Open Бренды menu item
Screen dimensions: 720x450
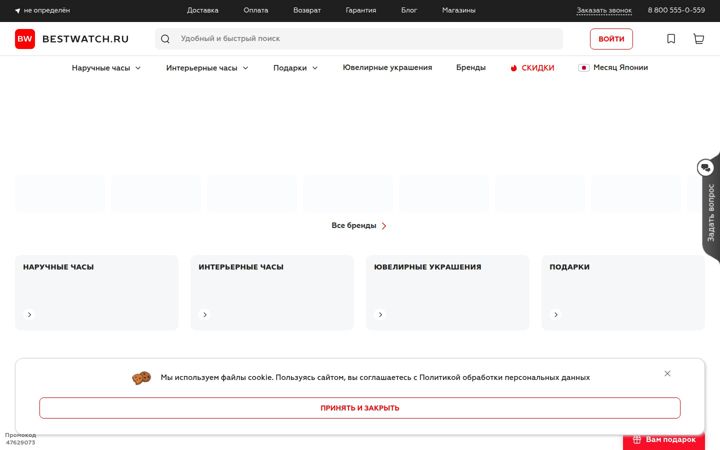(x=471, y=68)
